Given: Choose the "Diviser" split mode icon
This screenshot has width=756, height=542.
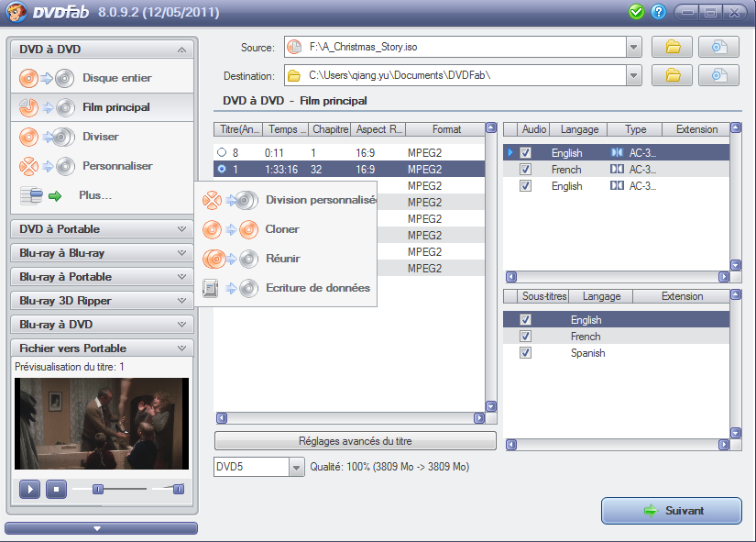Looking at the screenshot, I should click(27, 137).
